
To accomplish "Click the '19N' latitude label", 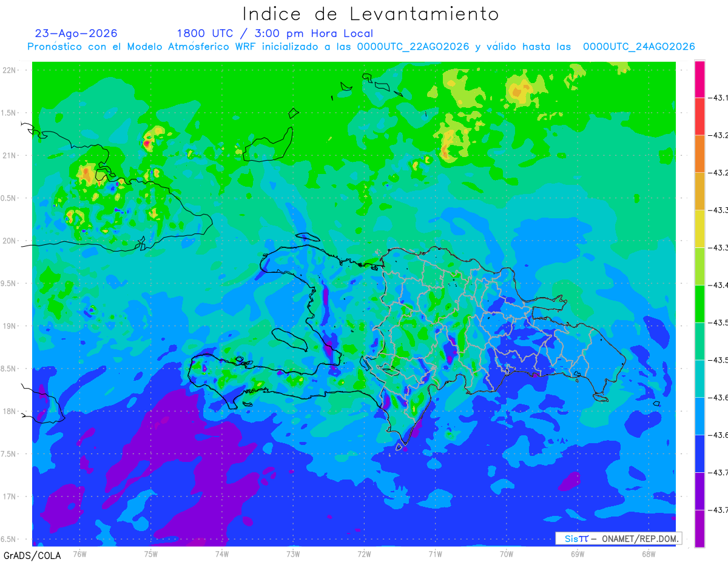I will click(9, 326).
